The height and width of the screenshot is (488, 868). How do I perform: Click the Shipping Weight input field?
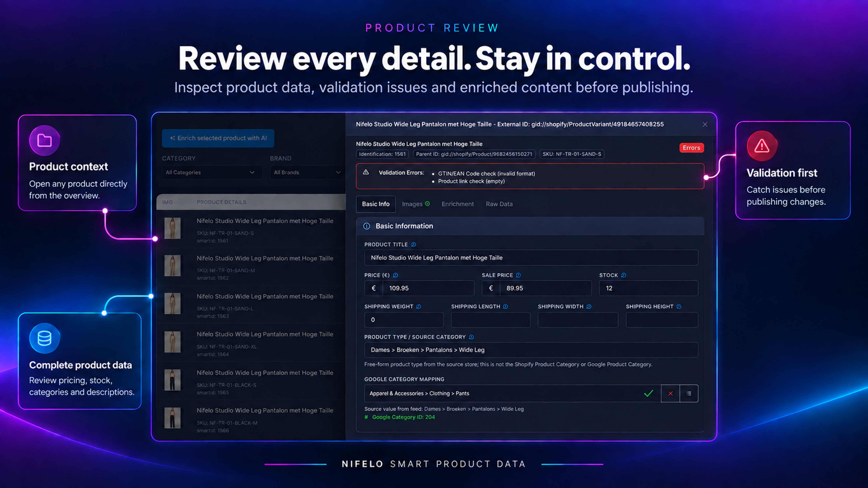click(404, 320)
